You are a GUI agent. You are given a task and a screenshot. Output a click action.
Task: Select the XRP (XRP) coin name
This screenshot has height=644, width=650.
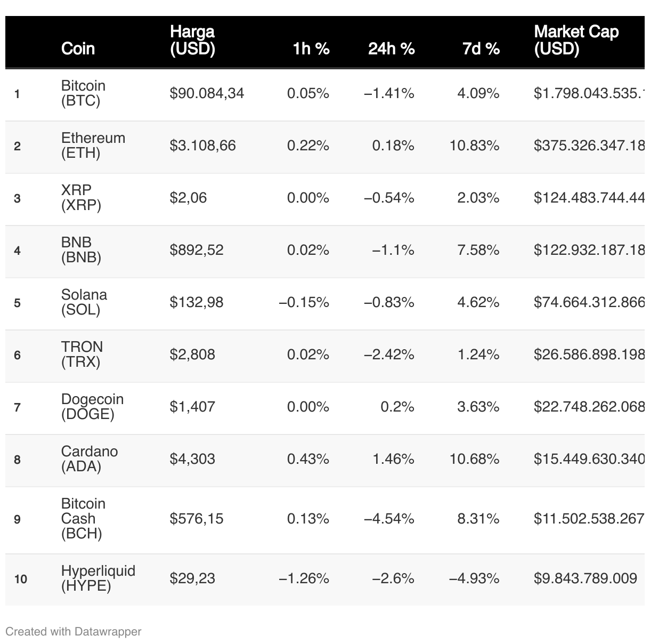click(x=81, y=198)
